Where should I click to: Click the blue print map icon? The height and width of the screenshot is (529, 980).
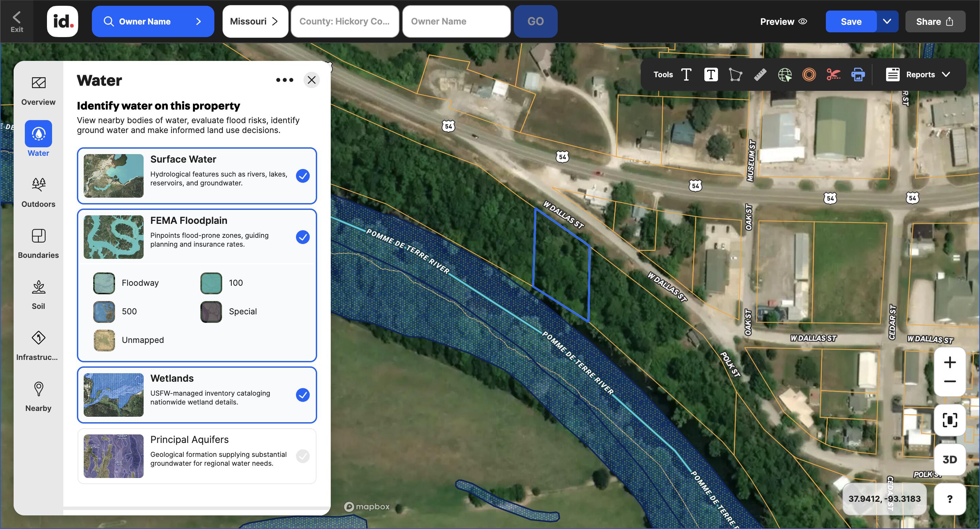pos(857,75)
